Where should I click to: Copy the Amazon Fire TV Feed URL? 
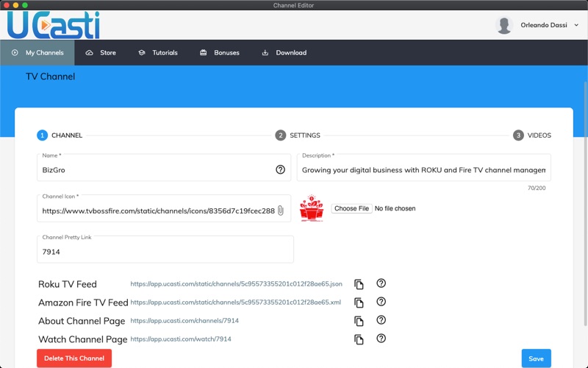(x=359, y=302)
